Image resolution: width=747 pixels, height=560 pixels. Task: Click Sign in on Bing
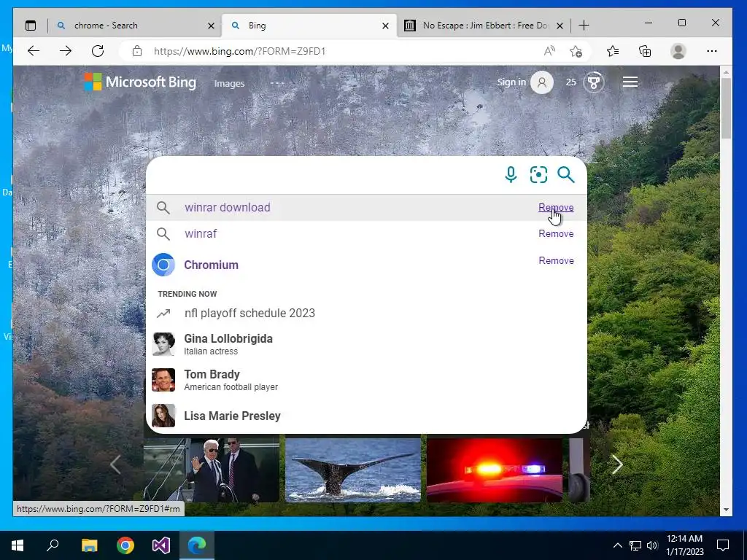click(511, 82)
